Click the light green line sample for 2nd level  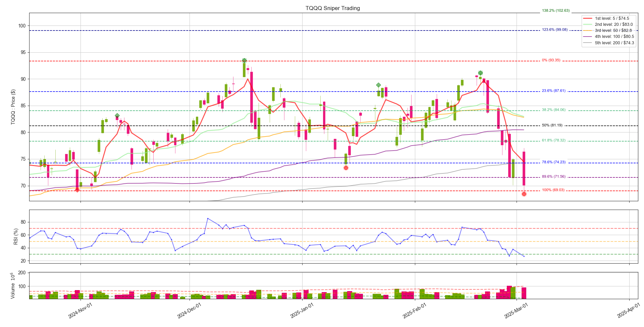click(588, 24)
